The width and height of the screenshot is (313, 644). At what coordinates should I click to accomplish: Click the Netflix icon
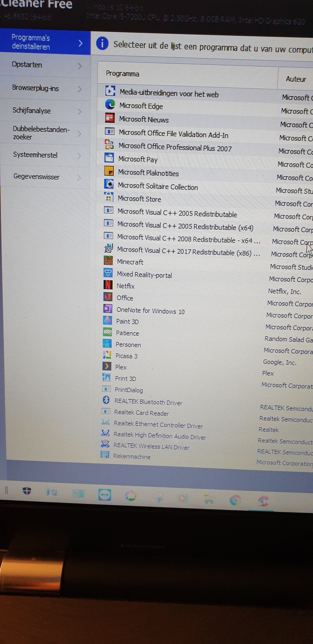pyautogui.click(x=108, y=285)
